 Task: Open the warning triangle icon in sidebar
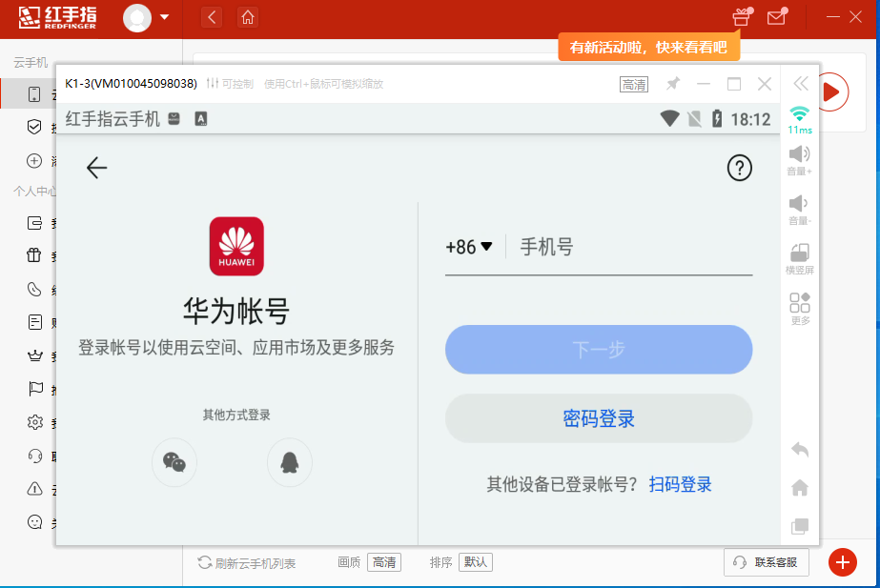point(34,489)
